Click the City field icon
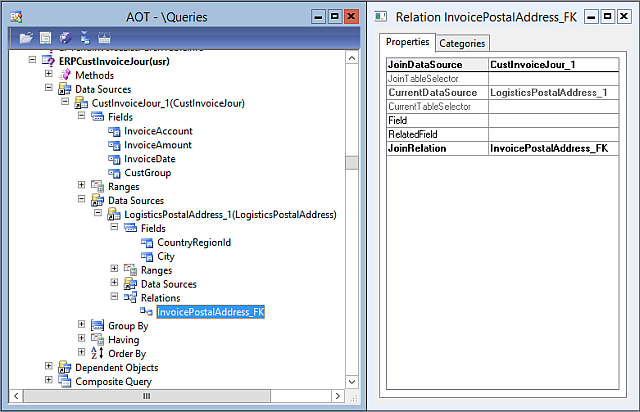This screenshot has width=640, height=412. (x=148, y=256)
